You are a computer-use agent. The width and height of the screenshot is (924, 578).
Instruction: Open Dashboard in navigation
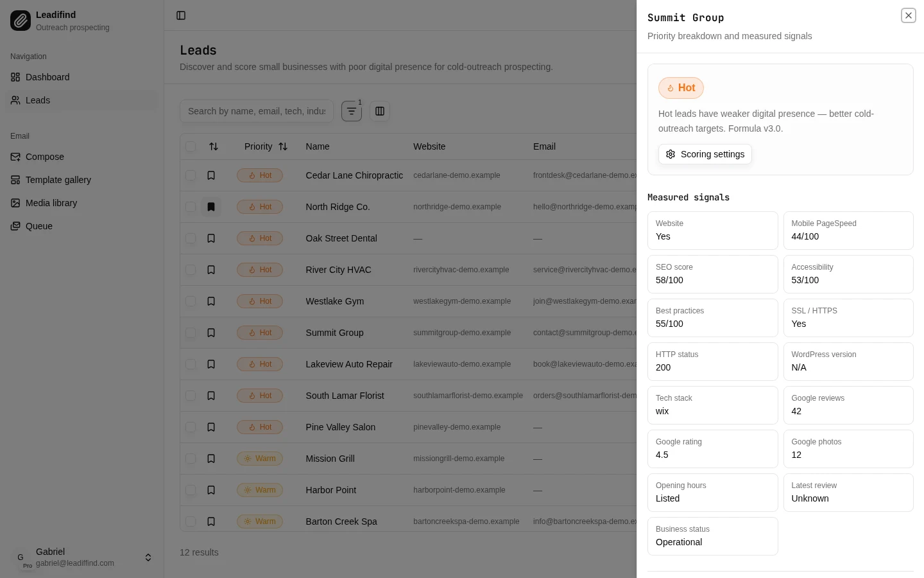(82, 77)
